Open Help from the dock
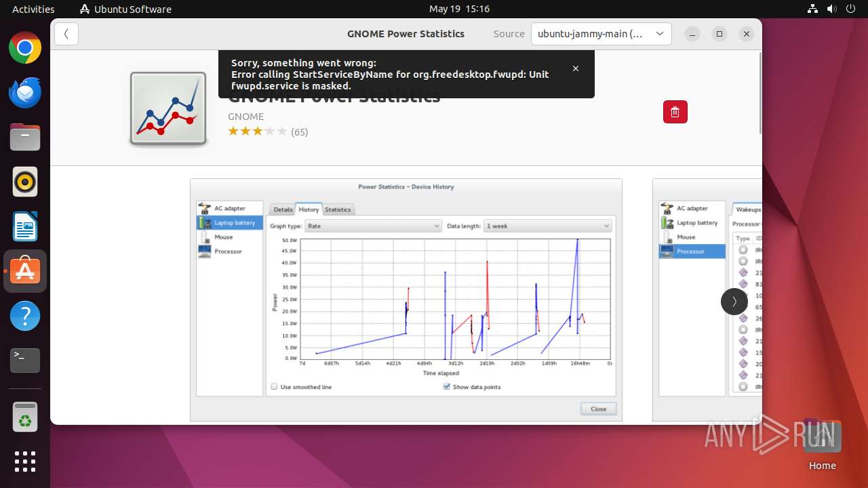868x488 pixels. click(x=25, y=316)
